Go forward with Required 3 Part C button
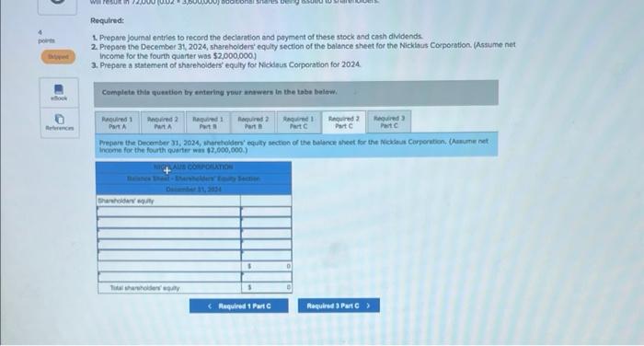The height and width of the screenshot is (346, 644). pos(339,306)
